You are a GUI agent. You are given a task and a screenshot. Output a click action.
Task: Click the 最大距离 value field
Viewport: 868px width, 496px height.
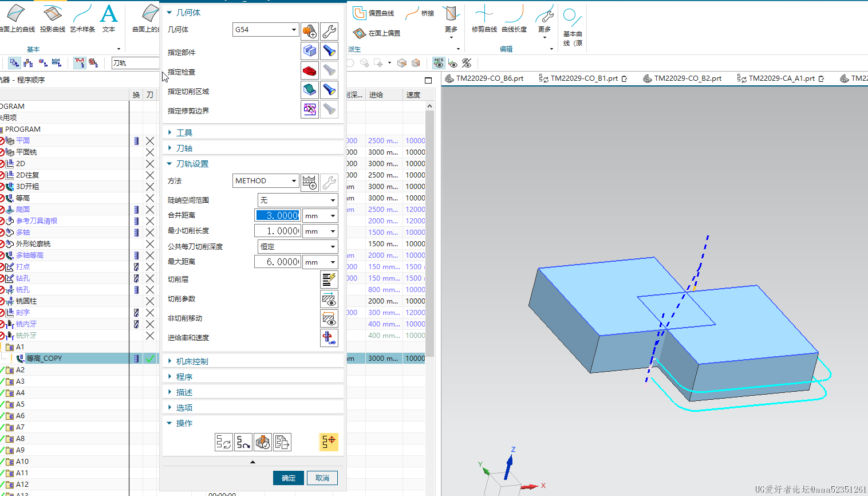[278, 262]
